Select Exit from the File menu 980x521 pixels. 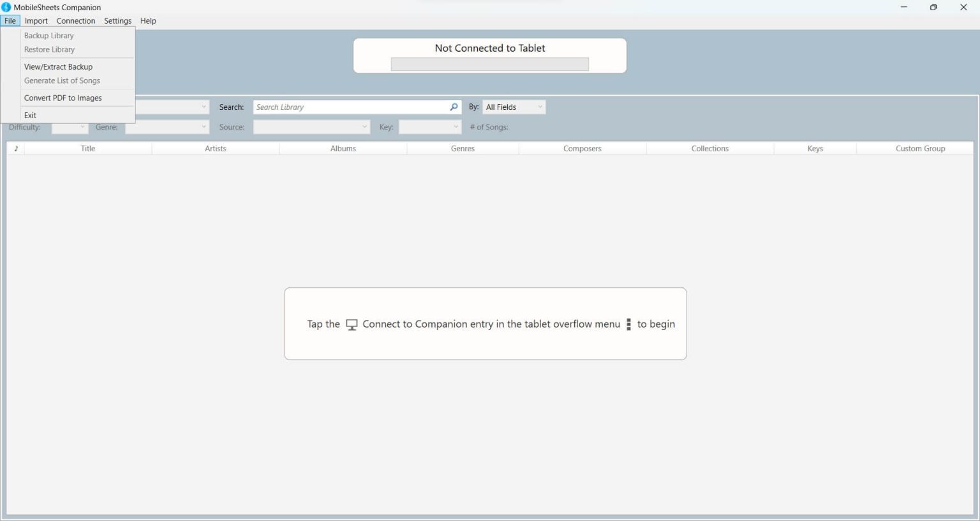point(30,115)
